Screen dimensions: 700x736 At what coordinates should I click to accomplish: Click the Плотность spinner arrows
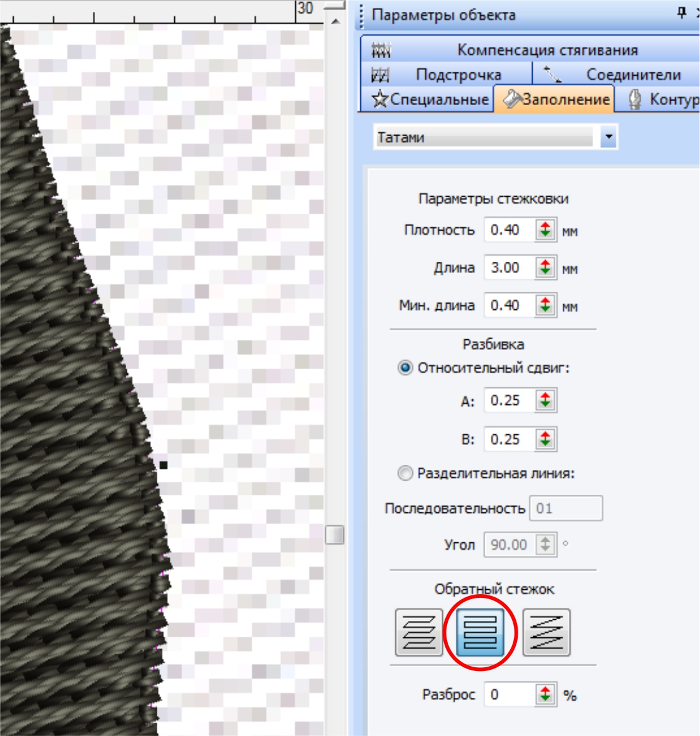[x=545, y=230]
